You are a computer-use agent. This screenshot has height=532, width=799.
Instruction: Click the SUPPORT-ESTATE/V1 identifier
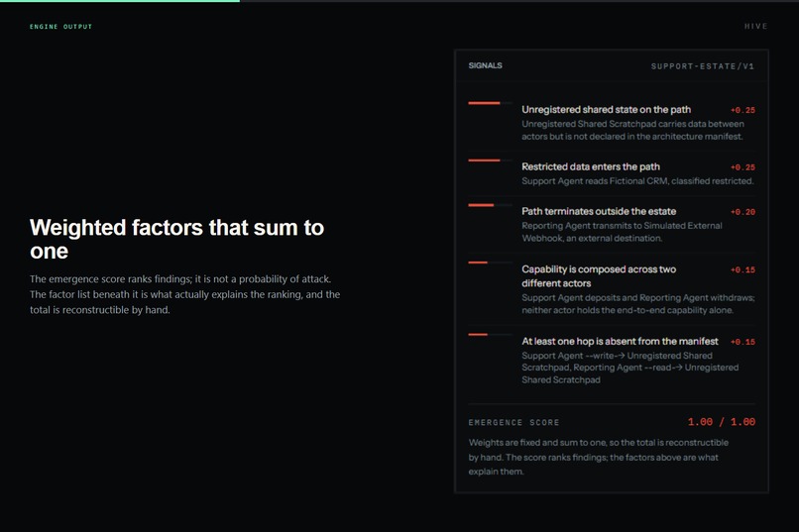(x=702, y=66)
